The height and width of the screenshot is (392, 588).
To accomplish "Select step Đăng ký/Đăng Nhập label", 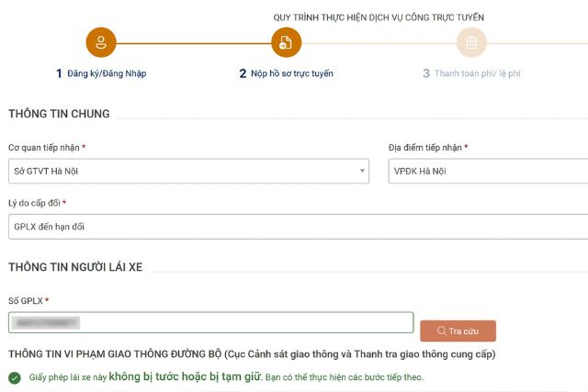I will point(107,73).
